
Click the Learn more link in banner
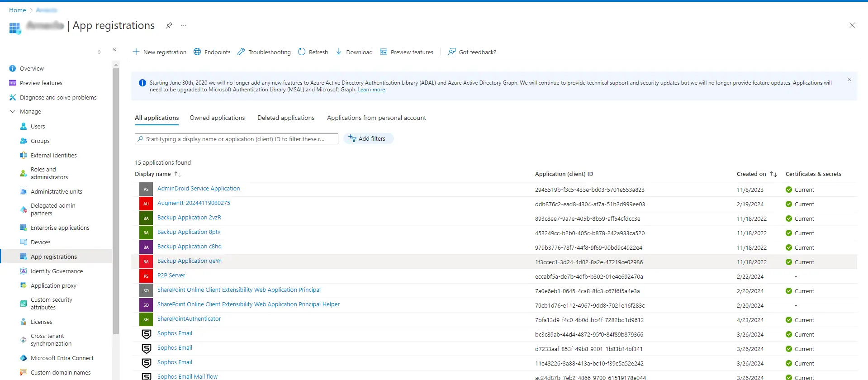371,90
